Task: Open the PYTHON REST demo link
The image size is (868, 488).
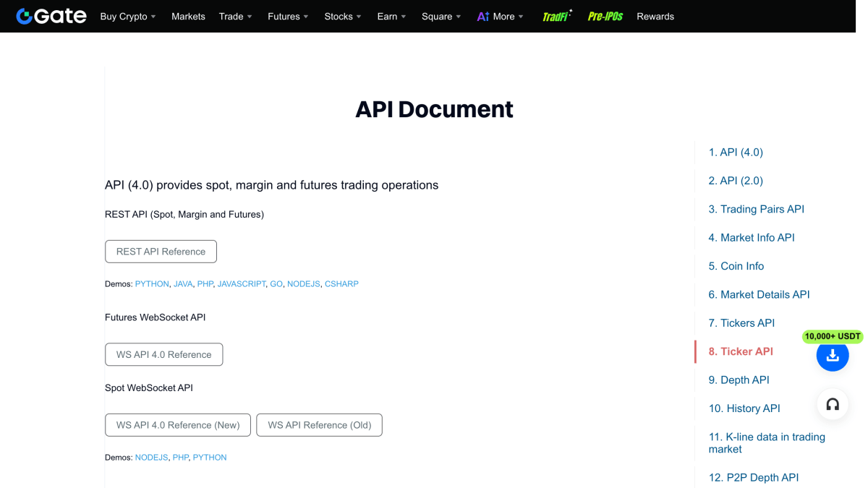Action: coord(152,284)
